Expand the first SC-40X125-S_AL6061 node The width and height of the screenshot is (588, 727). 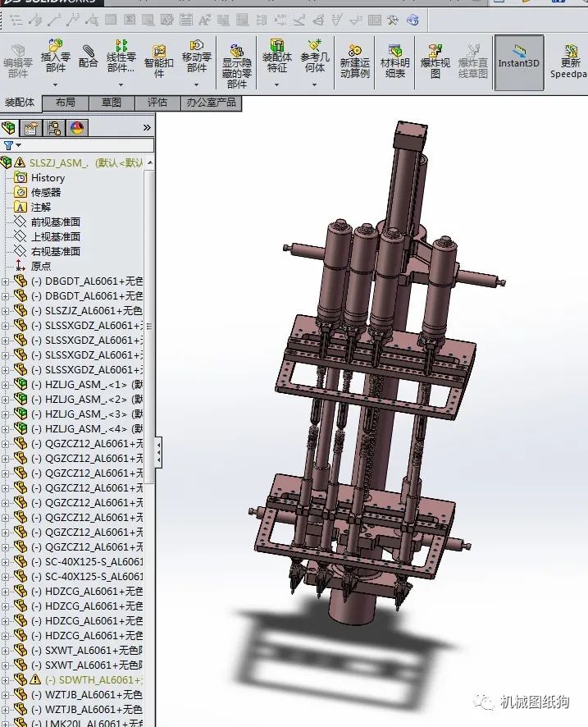(5, 562)
